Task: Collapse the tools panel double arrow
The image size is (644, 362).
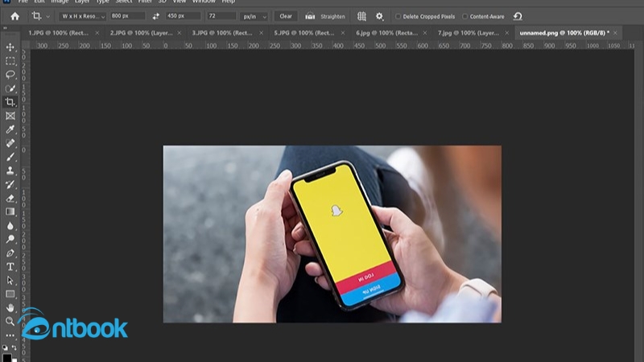Action: 5,28
